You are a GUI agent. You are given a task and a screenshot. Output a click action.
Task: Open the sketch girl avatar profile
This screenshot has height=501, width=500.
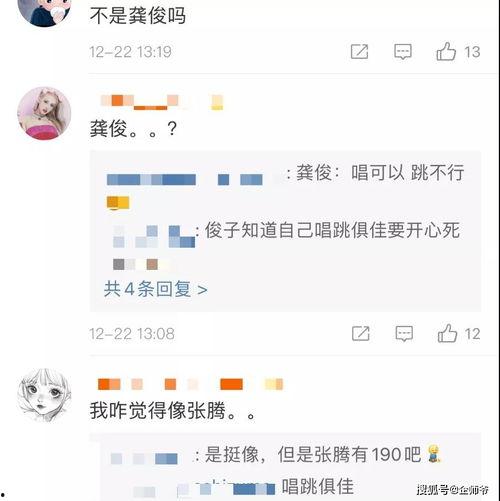[x=44, y=395]
